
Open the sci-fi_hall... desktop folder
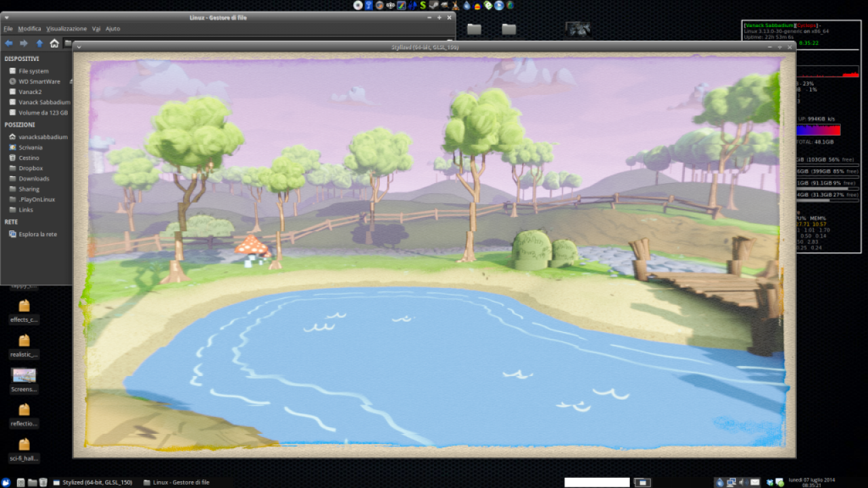click(24, 450)
